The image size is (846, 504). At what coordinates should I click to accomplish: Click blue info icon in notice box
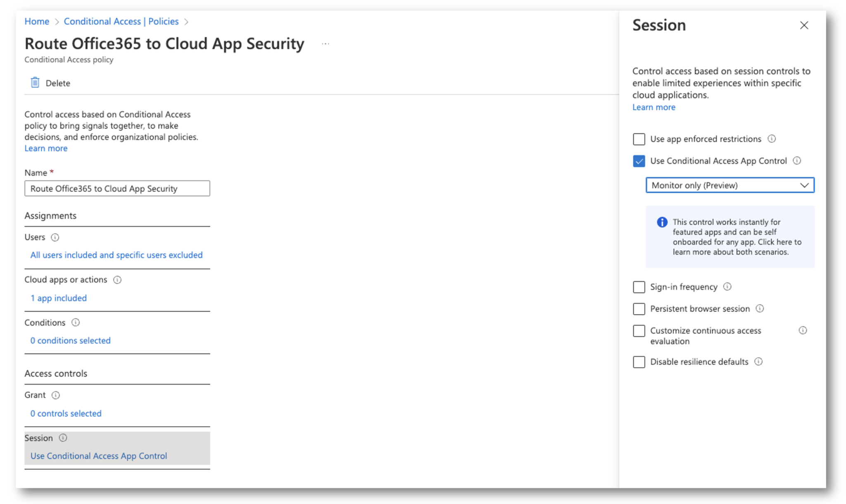(x=662, y=222)
